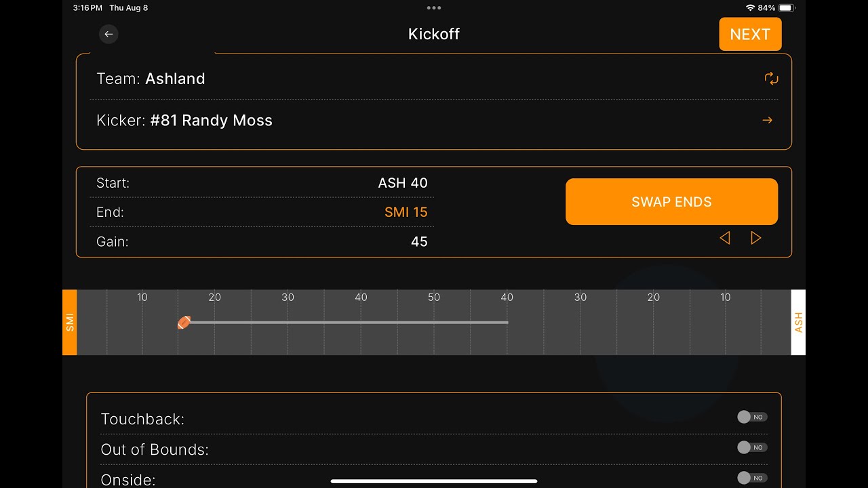Image resolution: width=868 pixels, height=488 pixels.
Task: Click the End SMI 15 value
Action: pos(406,212)
